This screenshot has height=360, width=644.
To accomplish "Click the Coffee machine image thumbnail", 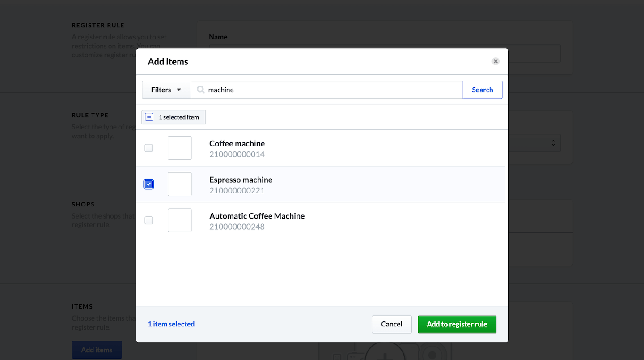I will tap(179, 148).
